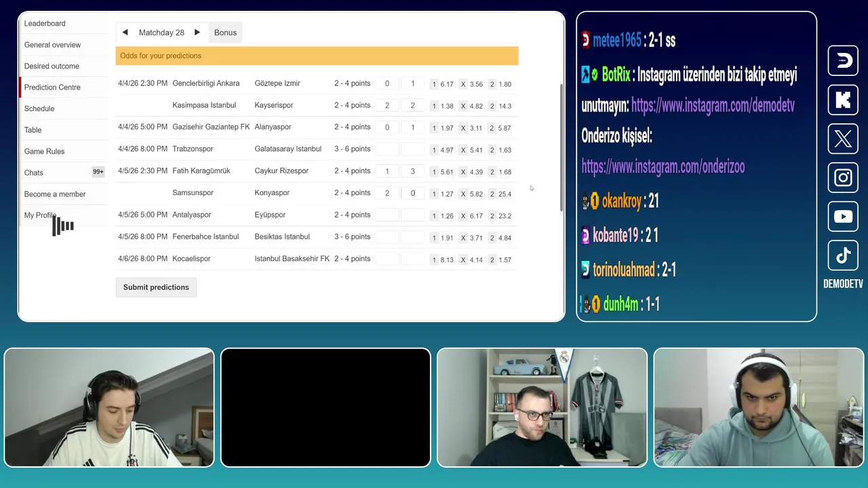Open the X (Twitter) social icon
Image resolution: width=868 pixels, height=488 pixels.
point(843,139)
